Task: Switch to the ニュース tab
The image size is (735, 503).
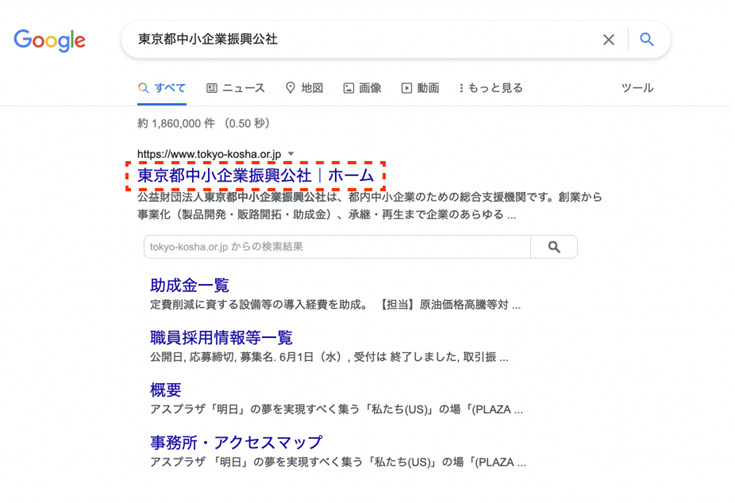Action: [x=236, y=88]
